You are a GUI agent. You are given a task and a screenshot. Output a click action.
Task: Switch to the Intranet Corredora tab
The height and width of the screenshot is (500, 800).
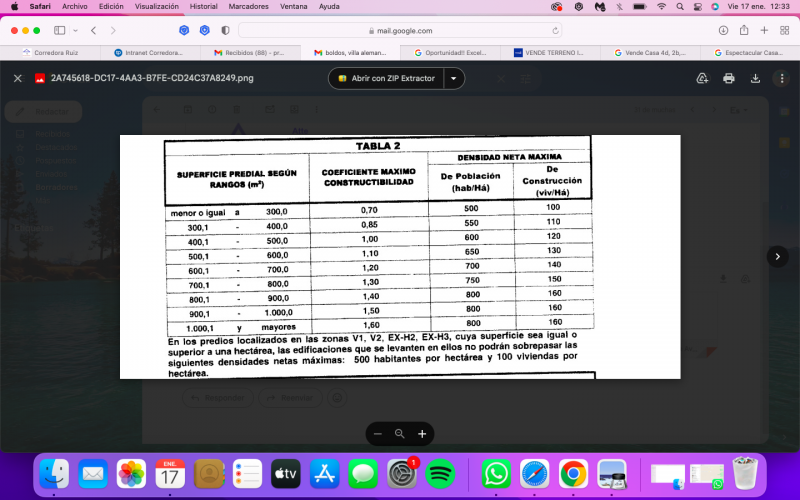[x=150, y=53]
